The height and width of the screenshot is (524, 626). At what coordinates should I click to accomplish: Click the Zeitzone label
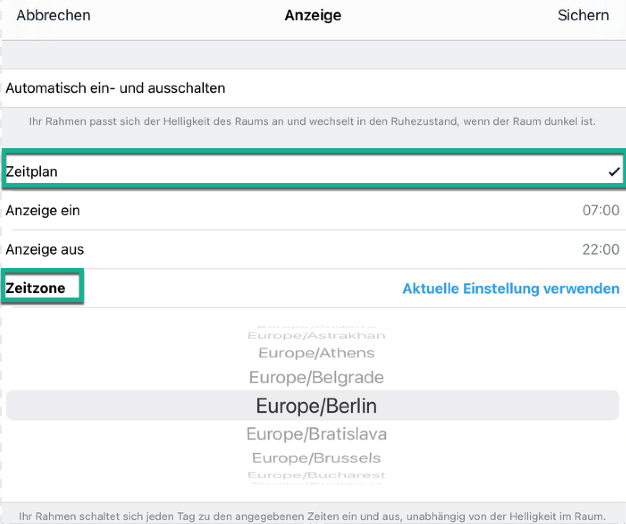[36, 288]
